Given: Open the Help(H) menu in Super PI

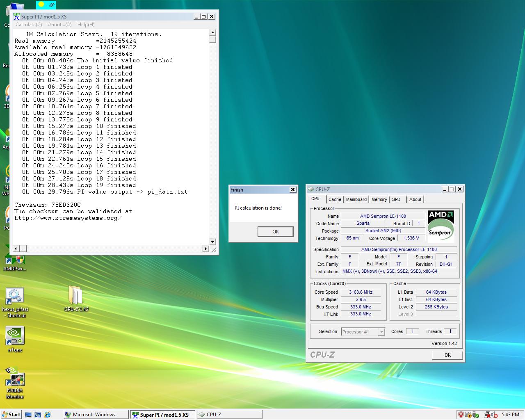Looking at the screenshot, I should point(86,25).
